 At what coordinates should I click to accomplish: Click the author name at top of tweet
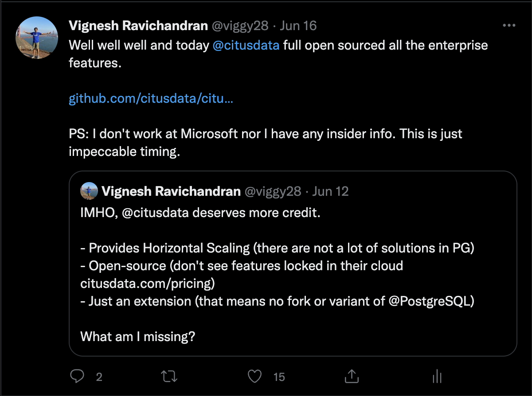click(138, 26)
